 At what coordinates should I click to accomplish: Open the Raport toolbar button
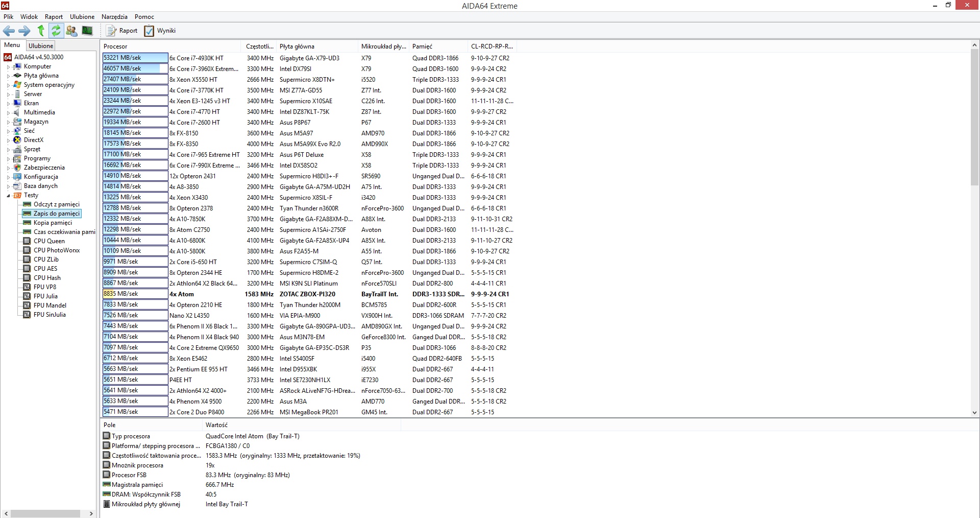point(122,31)
